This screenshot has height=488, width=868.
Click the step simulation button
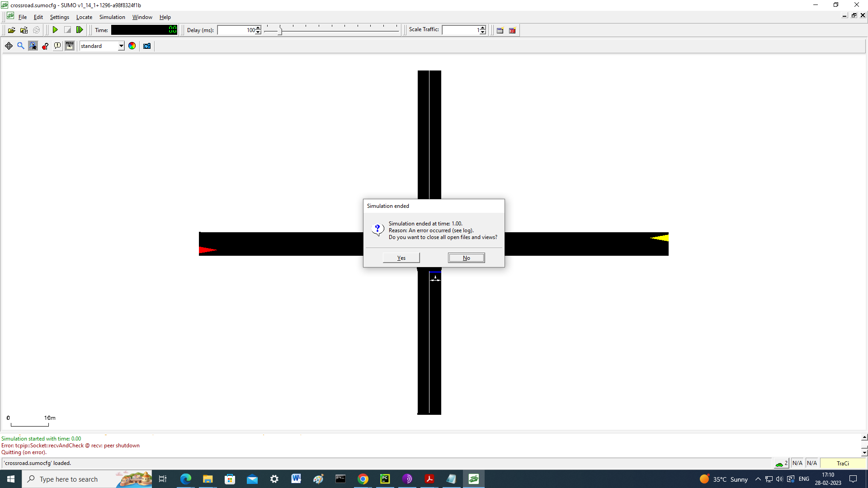pos(80,30)
